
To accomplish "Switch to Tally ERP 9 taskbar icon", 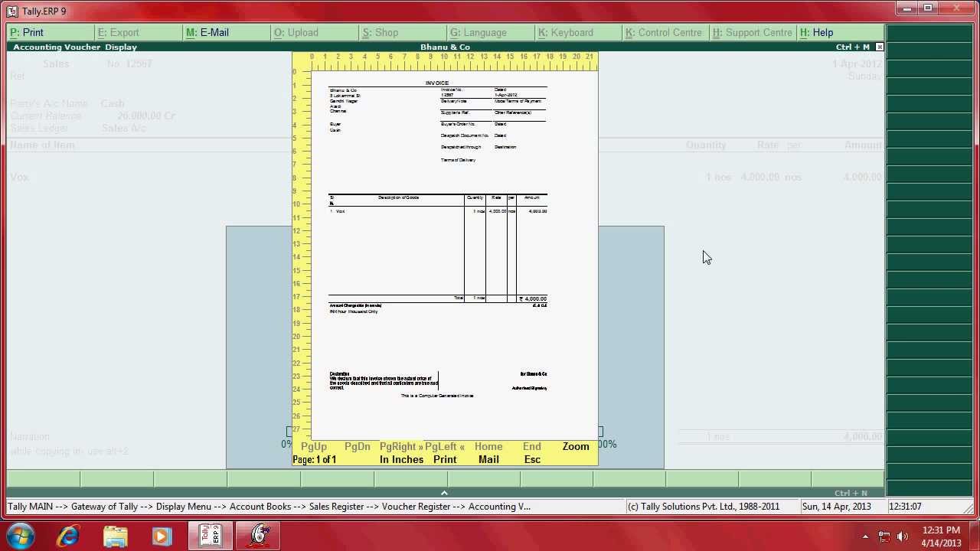I will coord(210,536).
